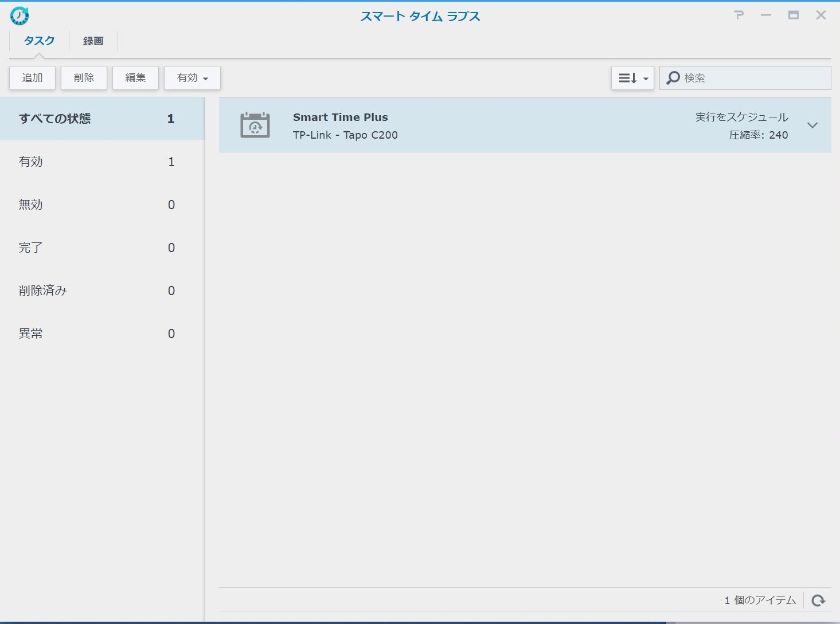Switch to the 録画 tab

(x=93, y=41)
